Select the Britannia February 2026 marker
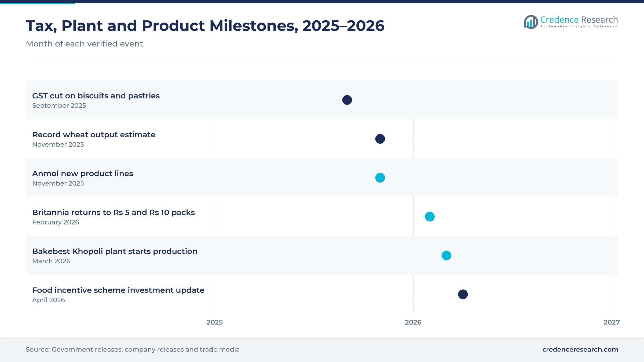The width and height of the screenshot is (644, 362). [x=430, y=217]
